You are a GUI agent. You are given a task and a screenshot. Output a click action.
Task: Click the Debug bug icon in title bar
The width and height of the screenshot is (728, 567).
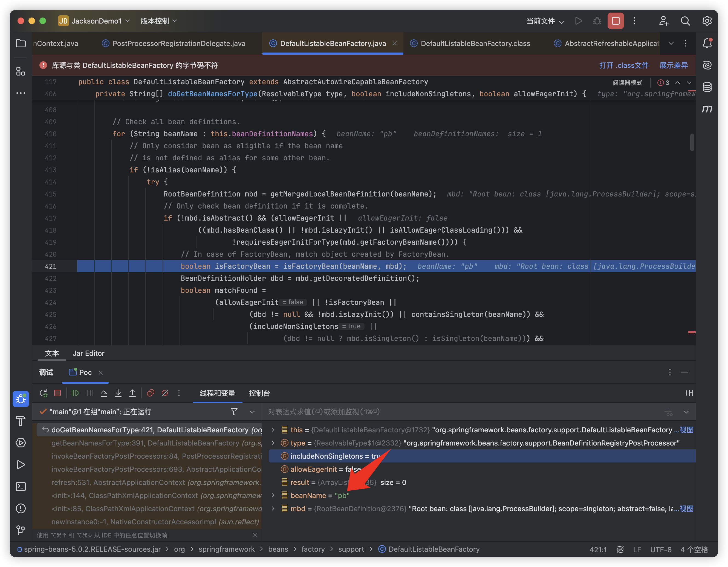pos(597,21)
